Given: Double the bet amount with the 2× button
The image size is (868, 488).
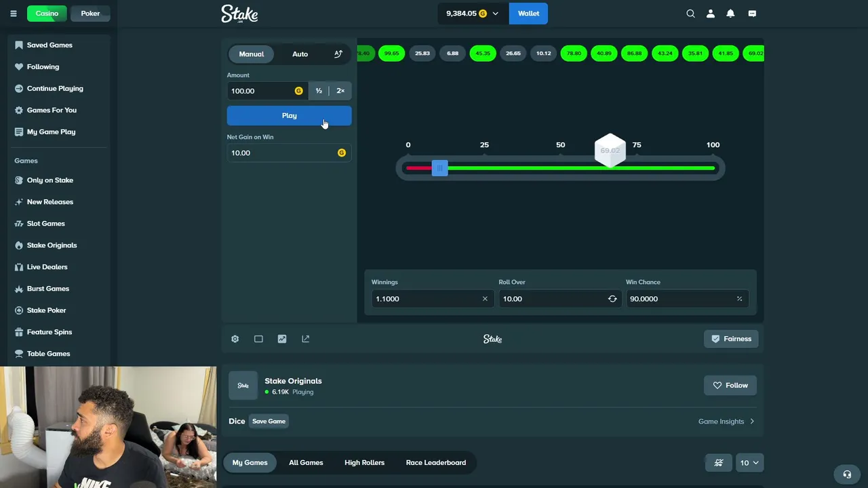Looking at the screenshot, I should pyautogui.click(x=340, y=91).
